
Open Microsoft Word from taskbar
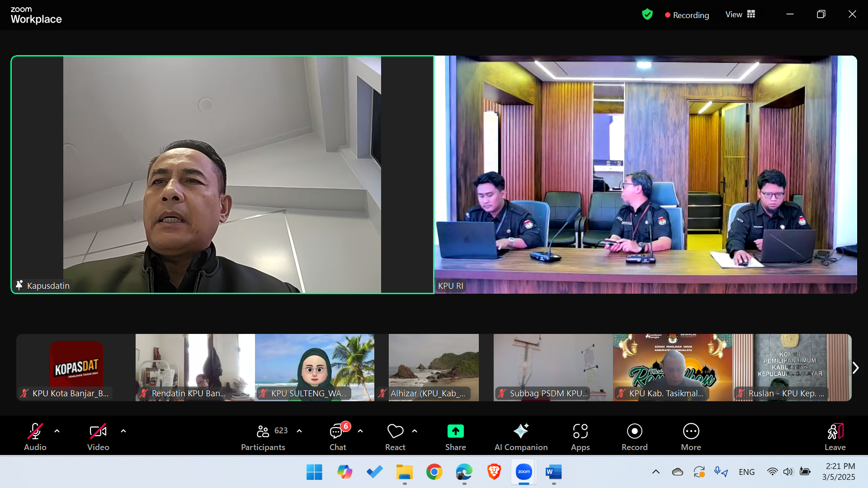[x=553, y=472]
